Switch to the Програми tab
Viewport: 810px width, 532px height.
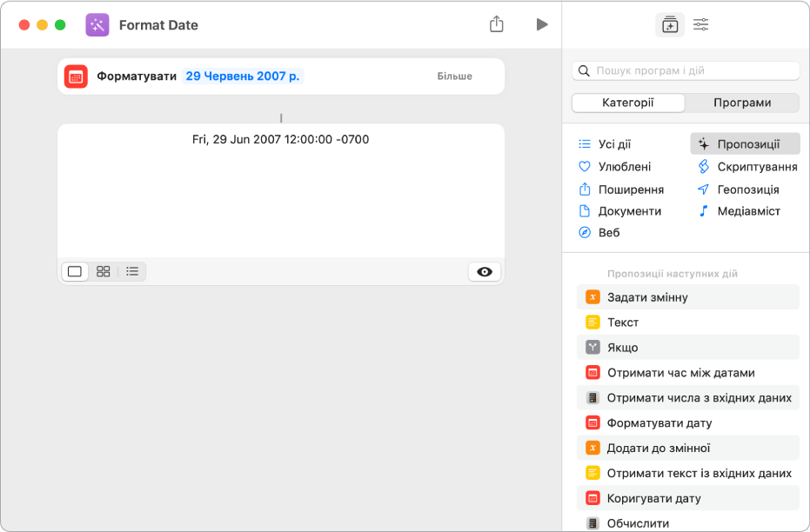(742, 103)
